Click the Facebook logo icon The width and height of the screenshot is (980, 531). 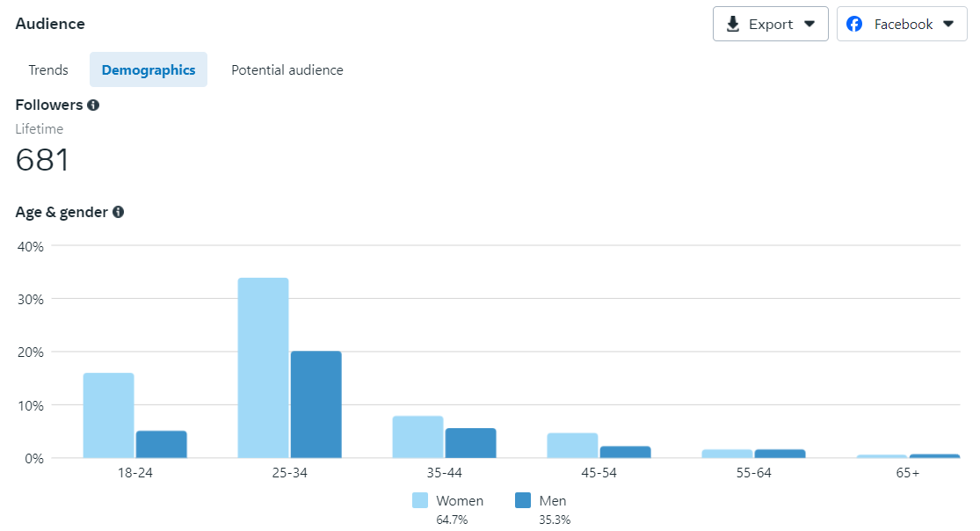click(x=854, y=25)
